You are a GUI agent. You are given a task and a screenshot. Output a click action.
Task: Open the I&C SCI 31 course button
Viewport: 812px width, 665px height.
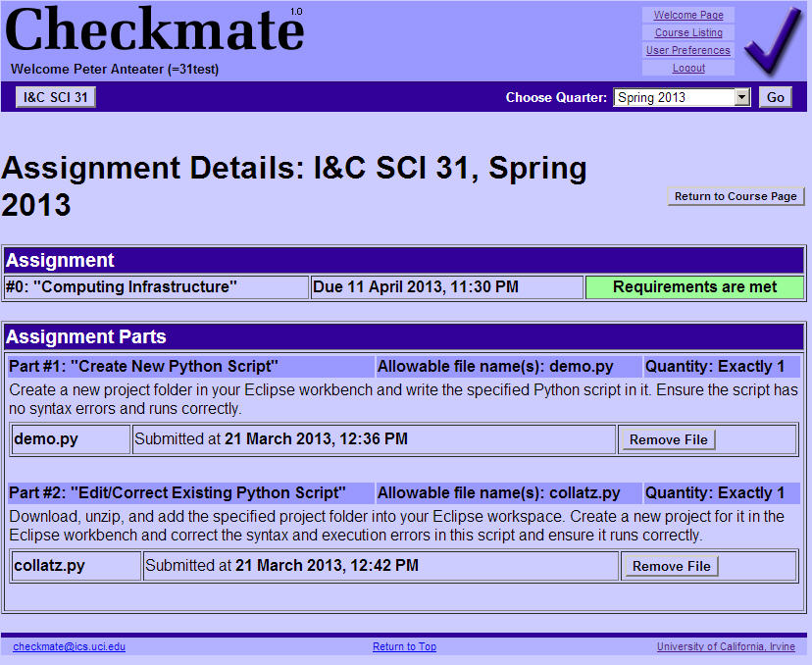click(x=56, y=97)
